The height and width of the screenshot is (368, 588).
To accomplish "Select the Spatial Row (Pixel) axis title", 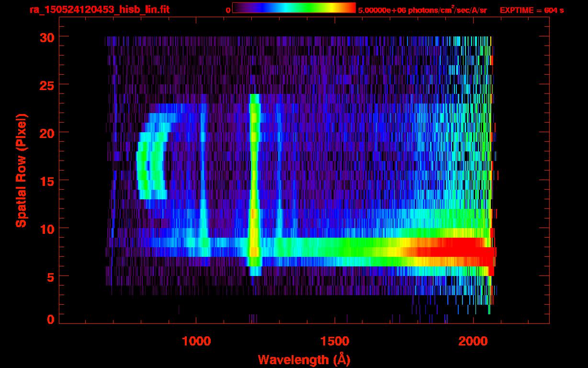I will pos(21,170).
